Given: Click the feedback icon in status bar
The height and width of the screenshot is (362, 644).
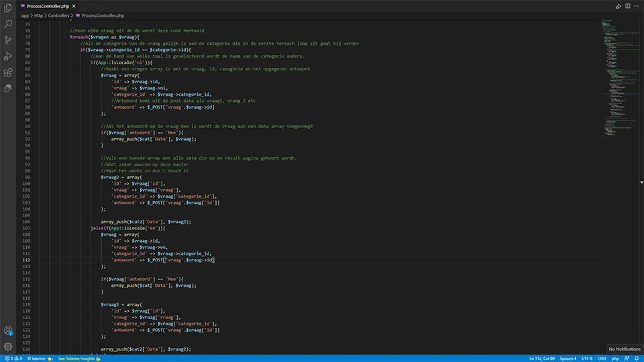Looking at the screenshot, I should tap(627, 358).
